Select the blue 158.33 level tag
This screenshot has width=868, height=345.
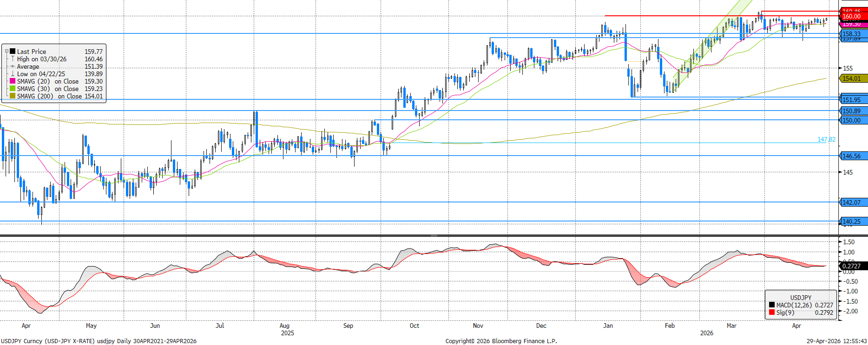click(x=852, y=34)
